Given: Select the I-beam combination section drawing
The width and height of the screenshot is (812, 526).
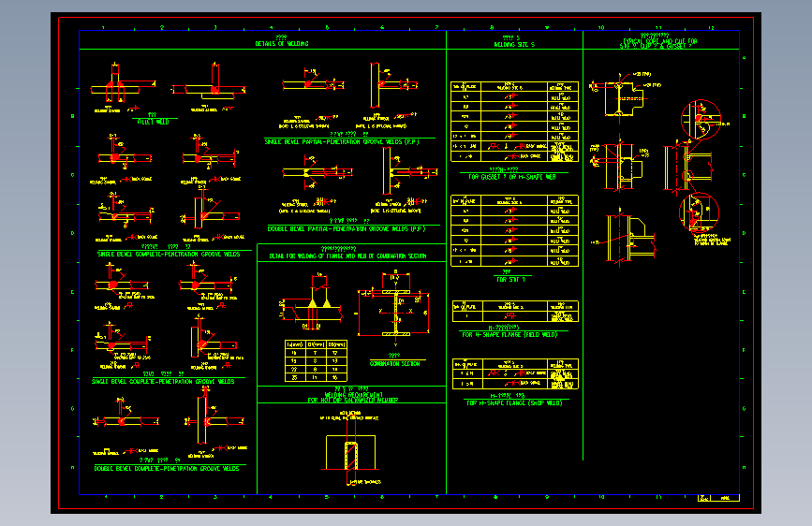Looking at the screenshot, I should pos(394,309).
